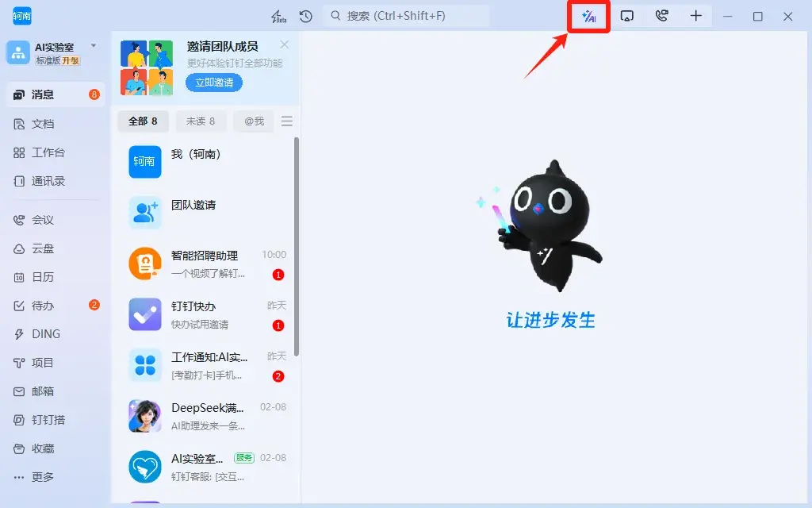Open 收藏 in the sidebar
812x508 pixels.
(x=56, y=448)
